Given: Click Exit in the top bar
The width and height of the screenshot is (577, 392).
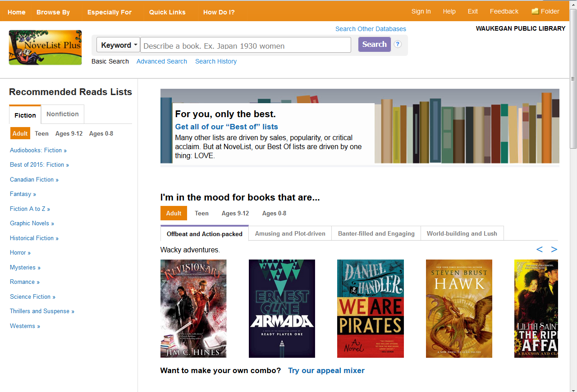Looking at the screenshot, I should point(473,11).
